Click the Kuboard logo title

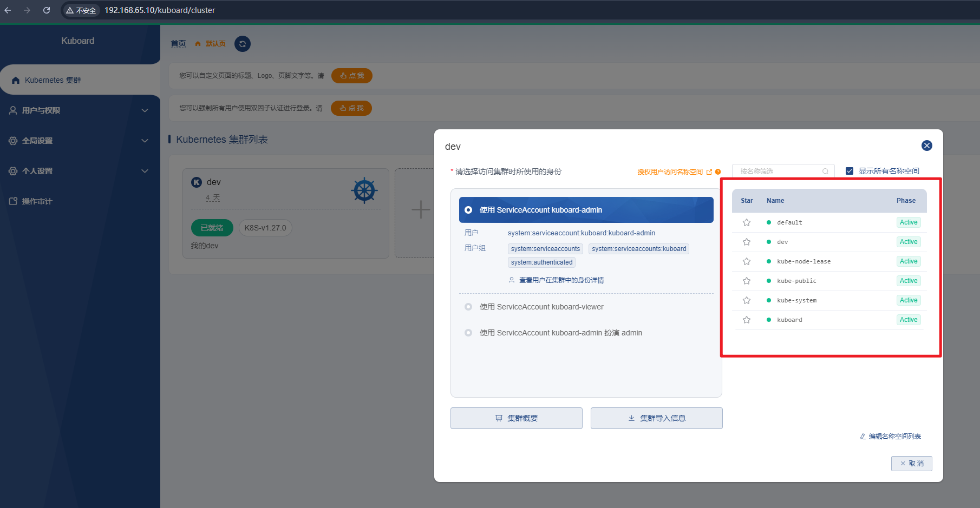click(78, 41)
